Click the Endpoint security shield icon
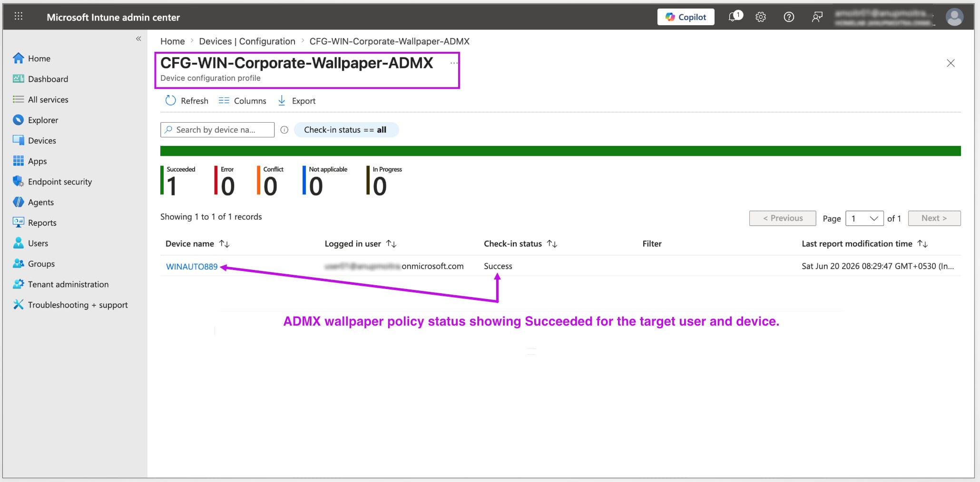 (18, 181)
